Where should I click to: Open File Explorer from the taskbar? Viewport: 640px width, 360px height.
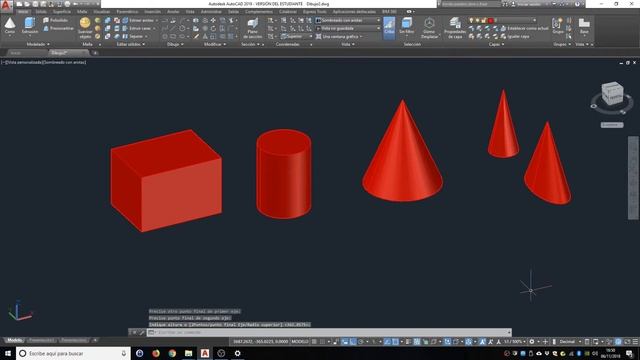click(189, 353)
